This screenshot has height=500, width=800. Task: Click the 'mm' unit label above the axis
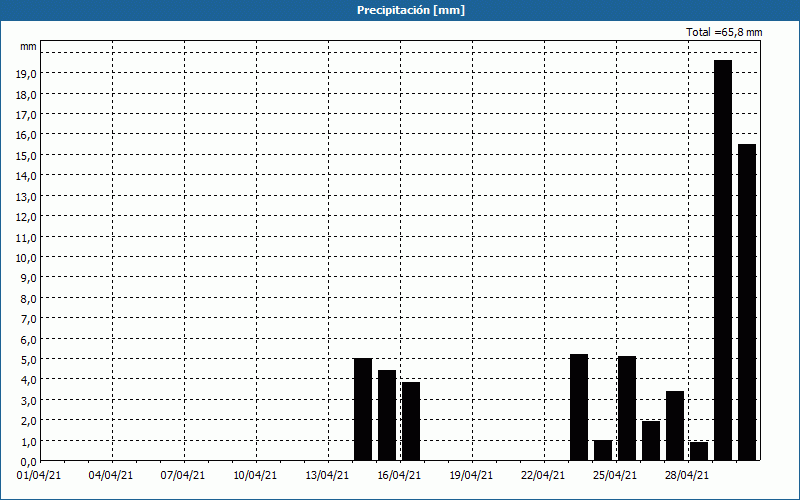(x=28, y=46)
